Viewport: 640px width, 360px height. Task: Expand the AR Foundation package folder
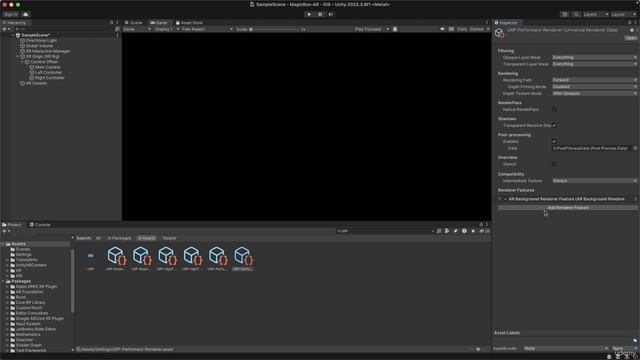coord(7,292)
